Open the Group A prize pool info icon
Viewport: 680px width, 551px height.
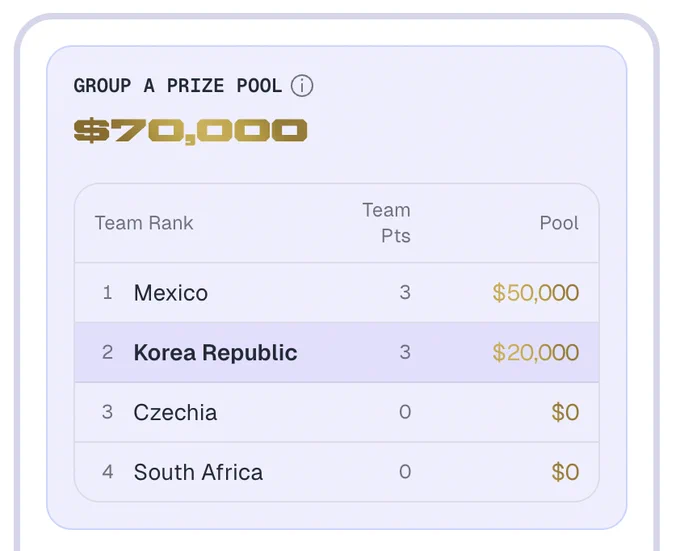[302, 85]
